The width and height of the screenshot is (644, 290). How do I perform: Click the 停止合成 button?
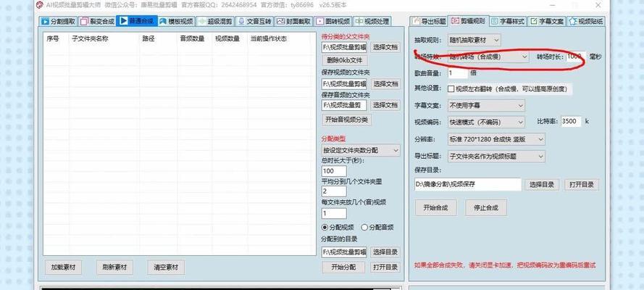486,207
